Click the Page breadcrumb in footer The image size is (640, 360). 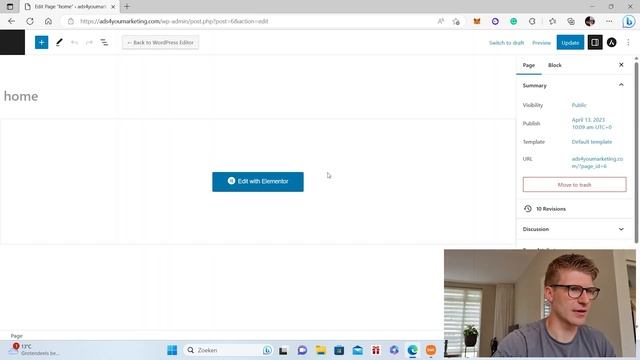[x=17, y=336]
